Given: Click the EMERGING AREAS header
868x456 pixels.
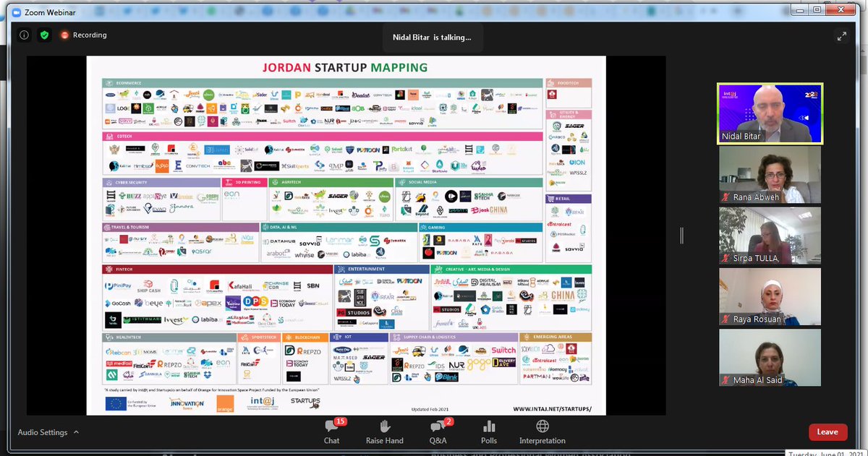Looking at the screenshot, I should pos(556,337).
